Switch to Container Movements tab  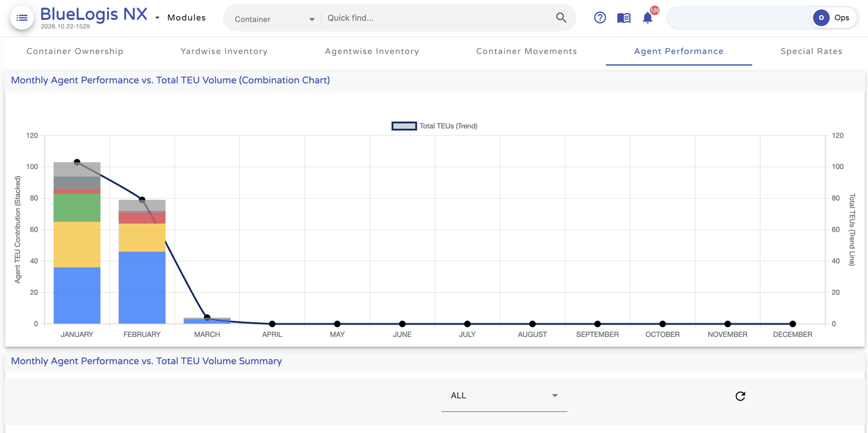coord(526,51)
